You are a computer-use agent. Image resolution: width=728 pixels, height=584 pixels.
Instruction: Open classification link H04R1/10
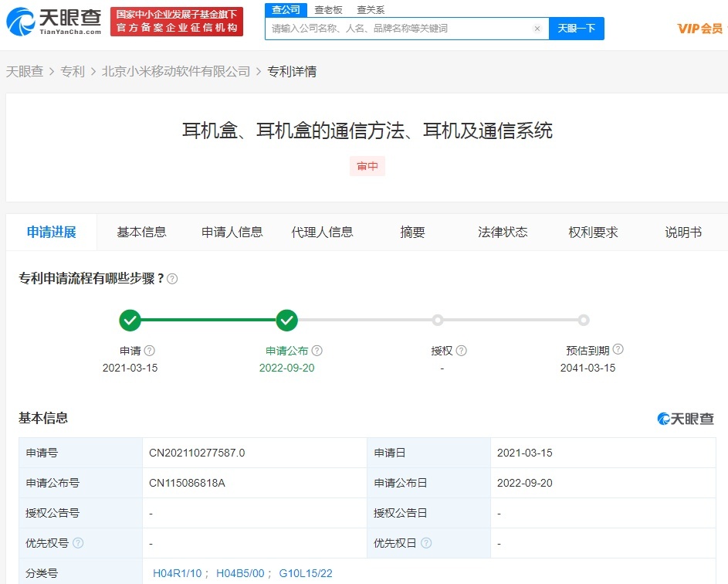pyautogui.click(x=178, y=573)
